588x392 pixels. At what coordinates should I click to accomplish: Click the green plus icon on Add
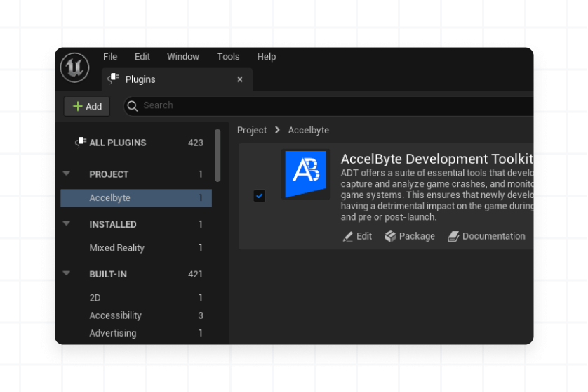[x=78, y=106]
